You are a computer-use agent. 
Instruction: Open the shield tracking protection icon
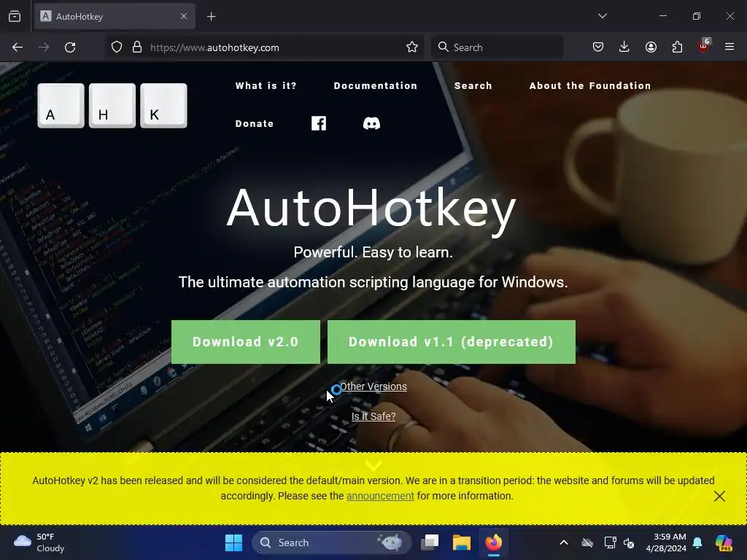click(x=117, y=47)
